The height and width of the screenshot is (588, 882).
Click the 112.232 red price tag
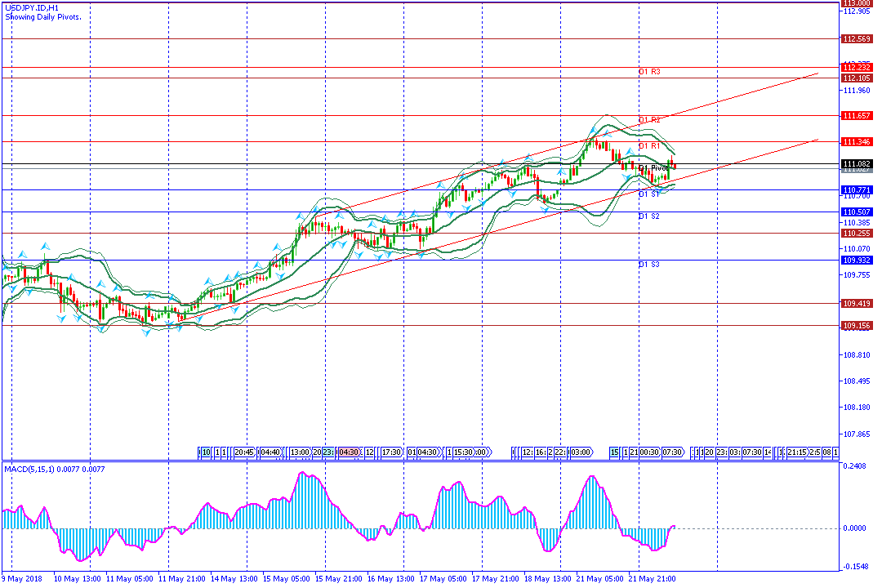[x=857, y=68]
